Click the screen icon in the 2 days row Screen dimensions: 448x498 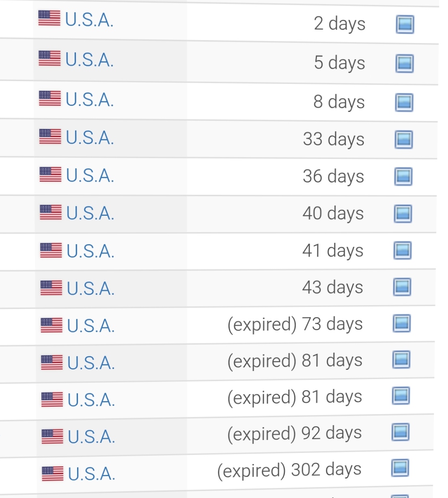pyautogui.click(x=405, y=24)
